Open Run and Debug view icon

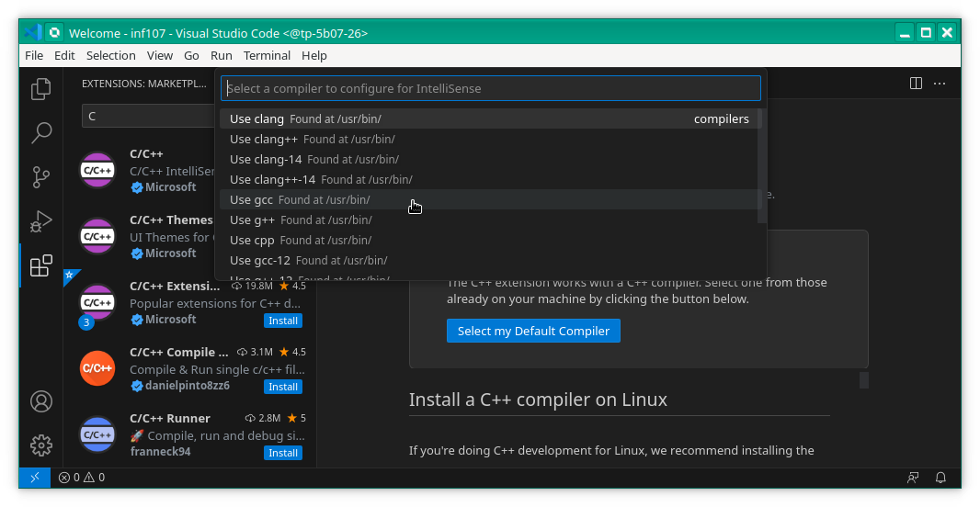point(40,221)
